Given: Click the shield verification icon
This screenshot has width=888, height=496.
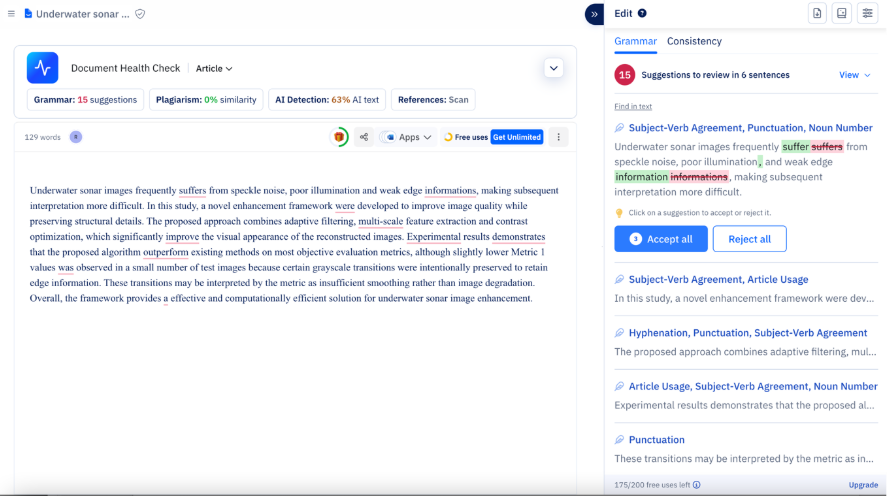Looking at the screenshot, I should pos(140,14).
